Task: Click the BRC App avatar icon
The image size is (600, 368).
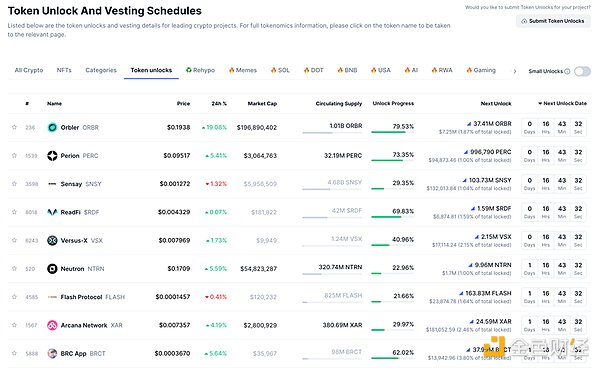Action: [x=52, y=353]
